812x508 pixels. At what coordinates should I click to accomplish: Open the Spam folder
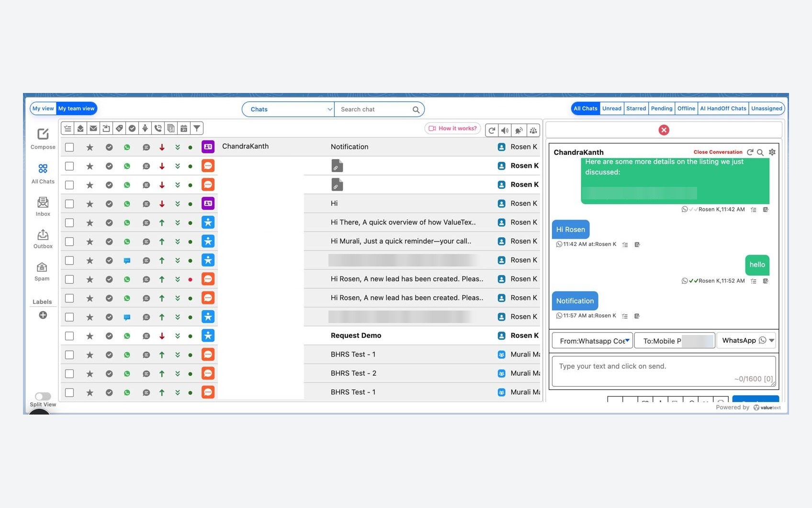coord(42,267)
